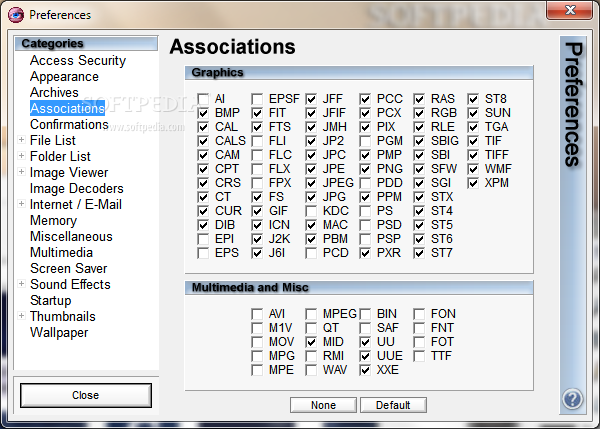Uncheck the MID association
The height and width of the screenshot is (429, 600).
coord(311,342)
